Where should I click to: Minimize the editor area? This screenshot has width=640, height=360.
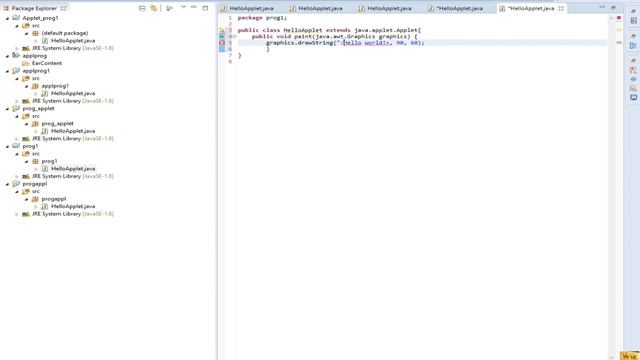tap(602, 7)
